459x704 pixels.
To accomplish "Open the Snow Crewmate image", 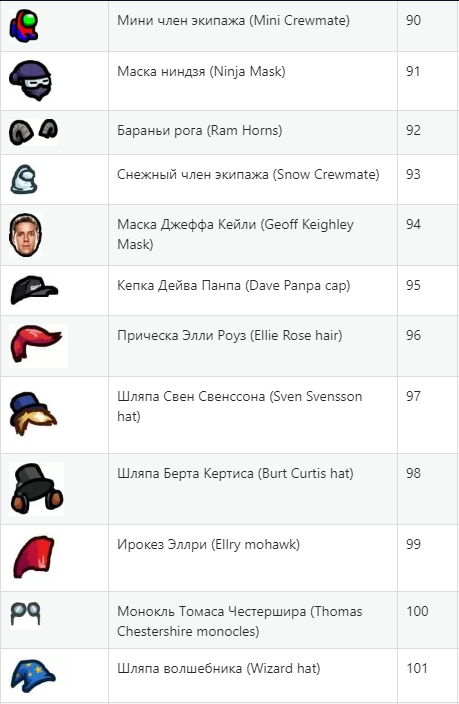I will (23, 179).
